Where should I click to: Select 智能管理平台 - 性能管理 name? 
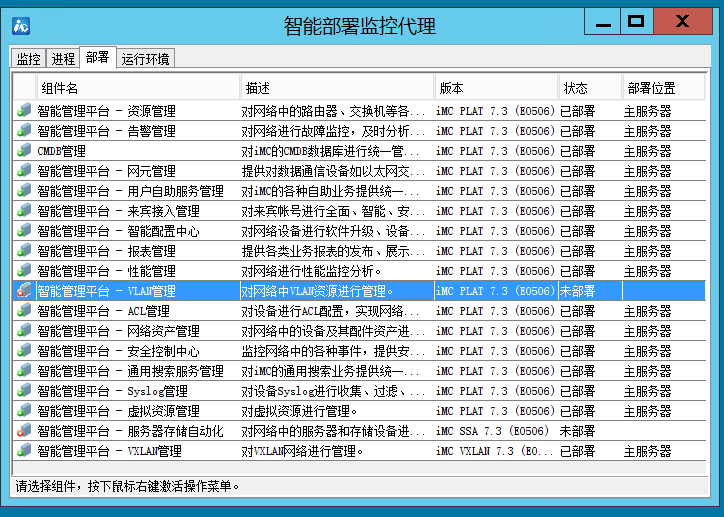pos(107,271)
